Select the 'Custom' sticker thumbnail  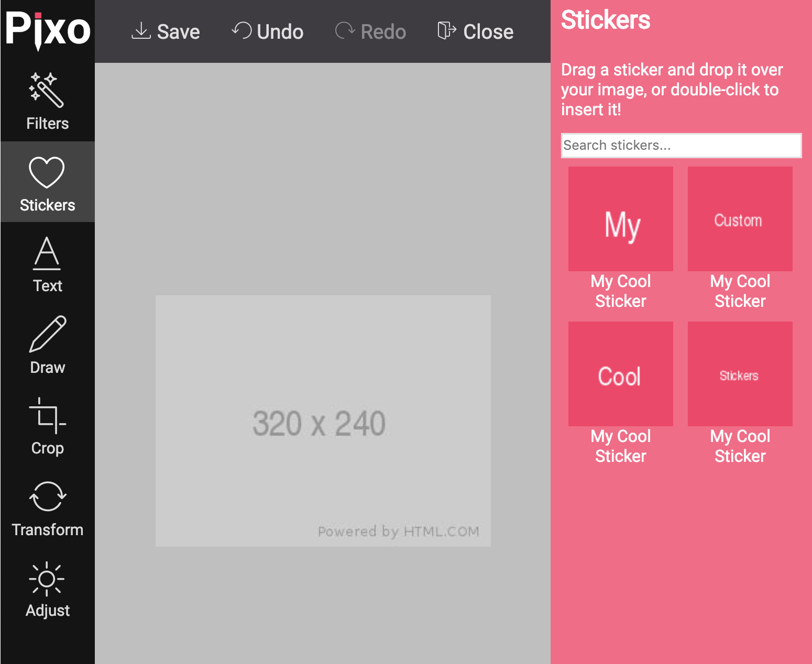tap(739, 219)
